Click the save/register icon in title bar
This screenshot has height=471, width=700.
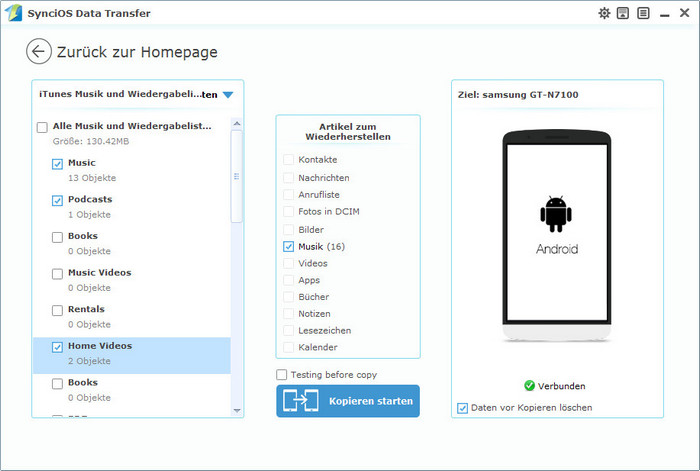[x=623, y=13]
